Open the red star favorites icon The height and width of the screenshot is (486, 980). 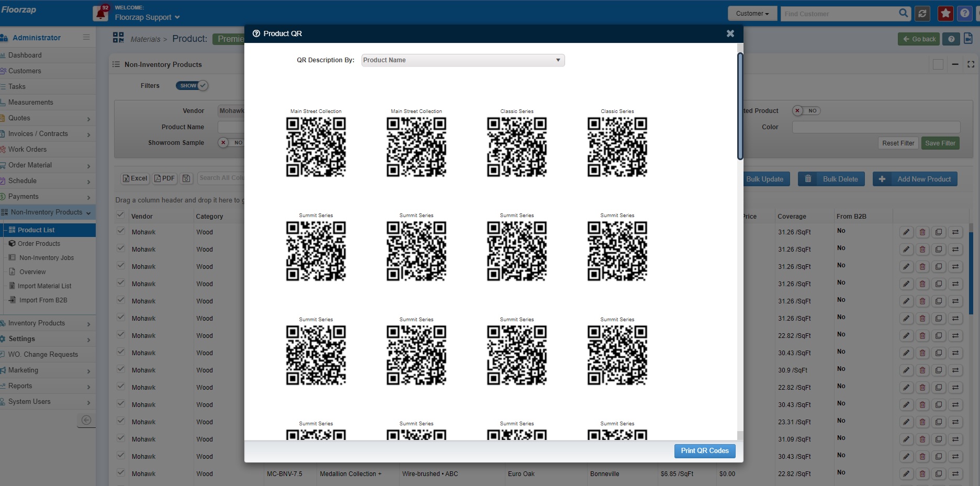[x=945, y=14]
